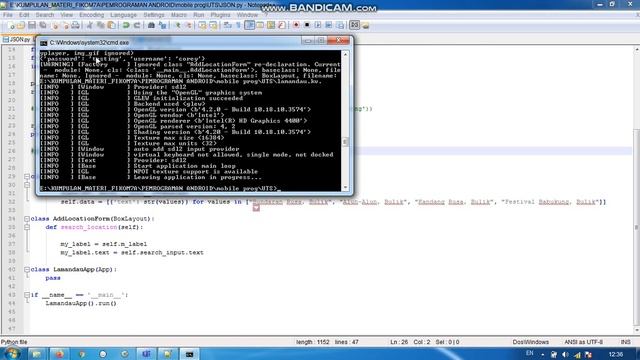Viewport: 640px width, 360px height.
Task: Click the cmd window scrollbar thumb
Action: [345, 142]
